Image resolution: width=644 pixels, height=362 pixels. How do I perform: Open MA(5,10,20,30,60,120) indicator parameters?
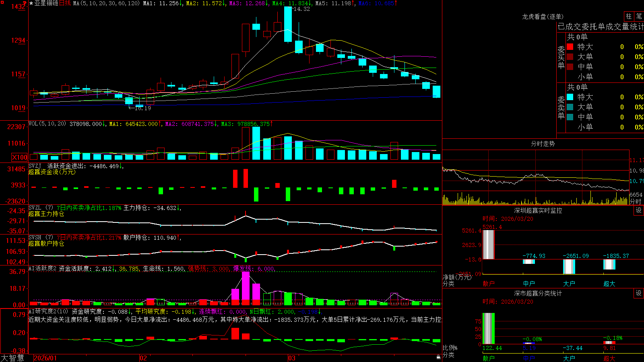pos(106,3)
